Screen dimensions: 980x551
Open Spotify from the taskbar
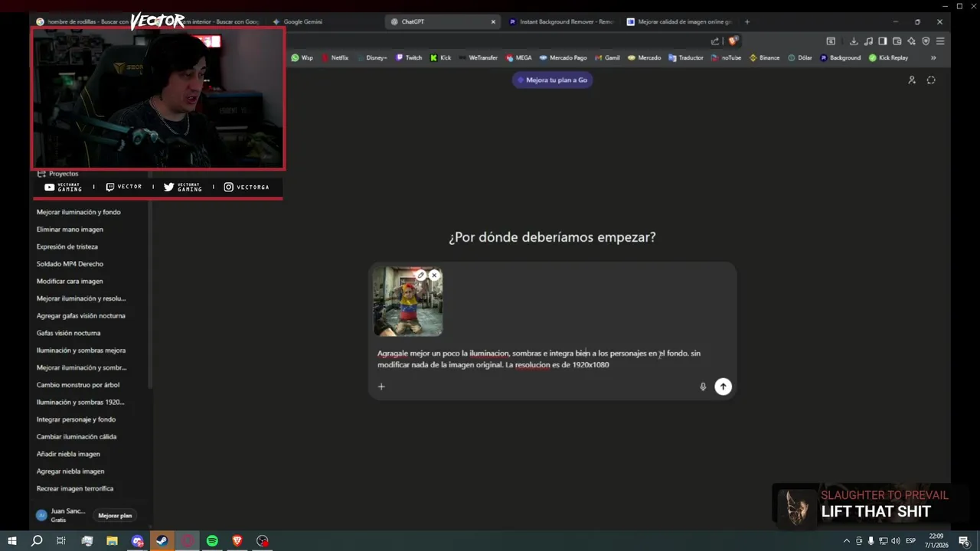click(x=212, y=541)
